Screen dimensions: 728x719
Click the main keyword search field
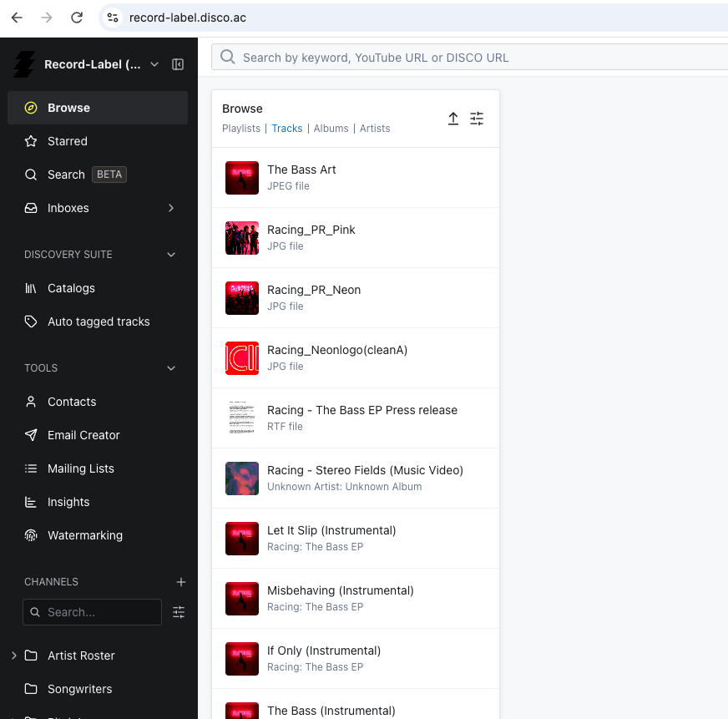pyautogui.click(x=469, y=57)
